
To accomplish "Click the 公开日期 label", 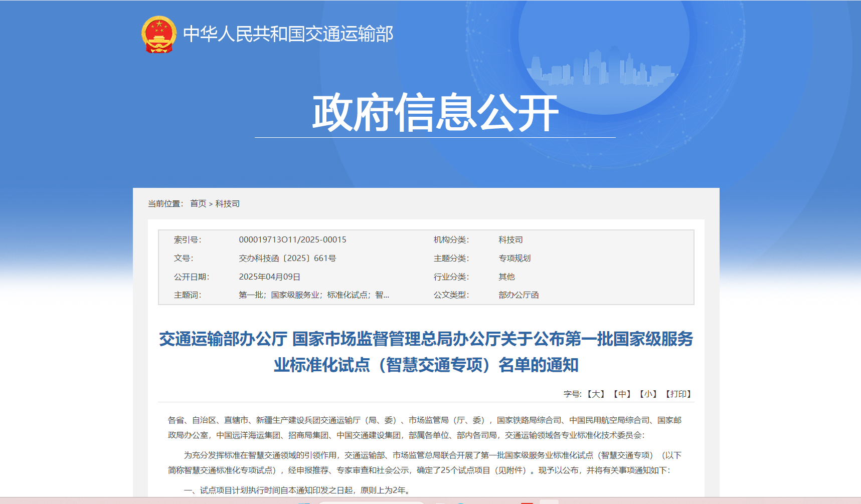I will [192, 277].
